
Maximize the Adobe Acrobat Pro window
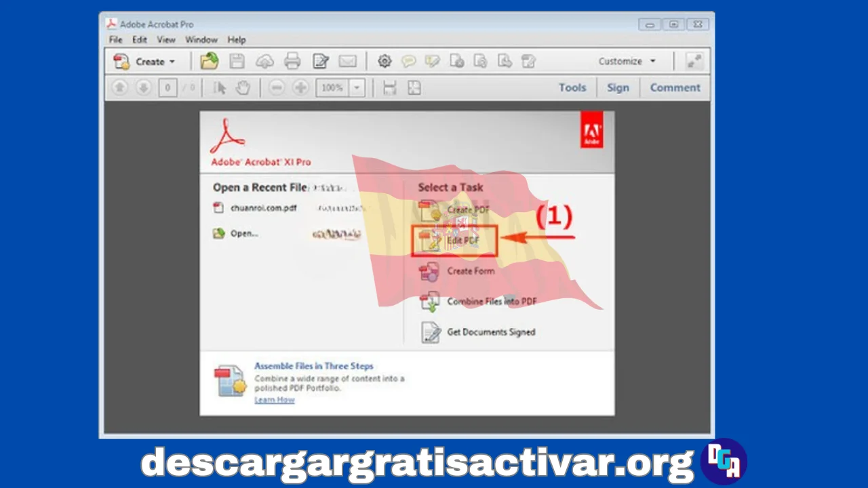[673, 24]
